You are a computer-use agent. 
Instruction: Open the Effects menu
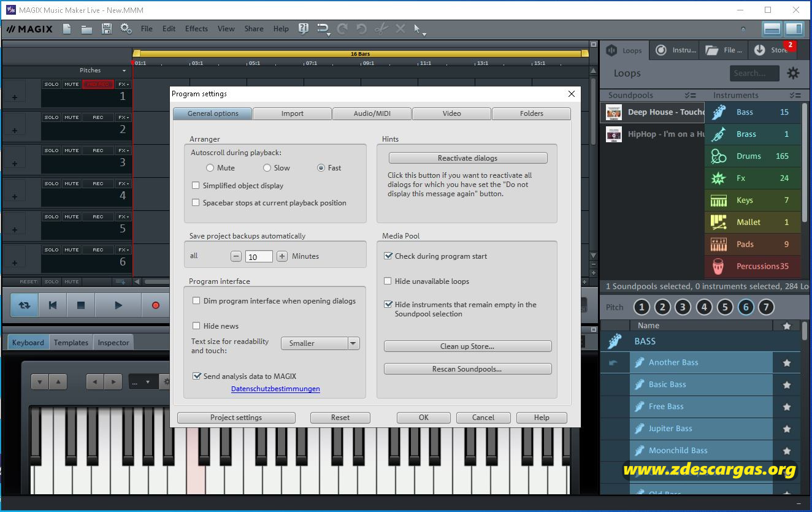(196, 29)
